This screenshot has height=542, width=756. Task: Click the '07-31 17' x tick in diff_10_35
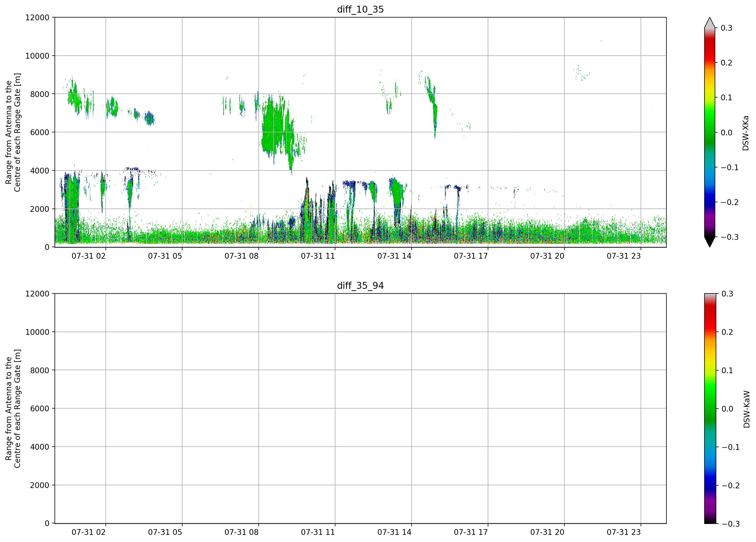pos(471,256)
